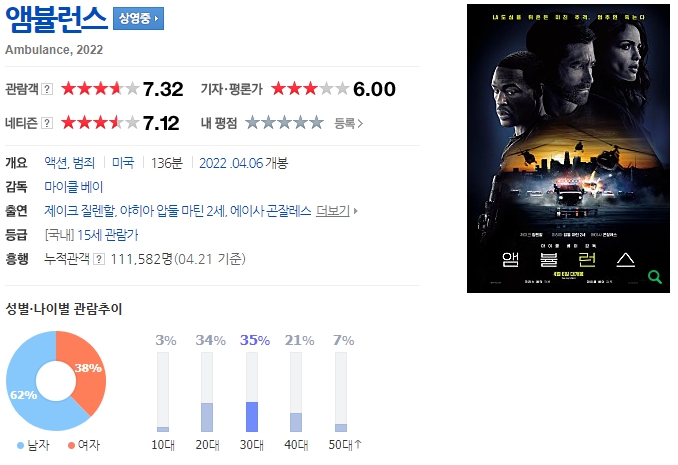Click the help icon next to 네티즌

tap(47, 123)
